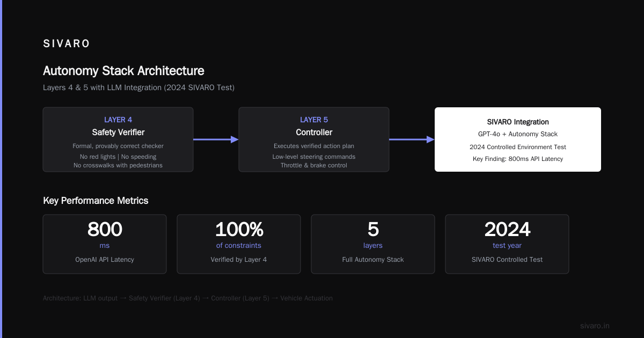Select the 800 ms latency metric card
The width and height of the screenshot is (644, 338).
(105, 244)
